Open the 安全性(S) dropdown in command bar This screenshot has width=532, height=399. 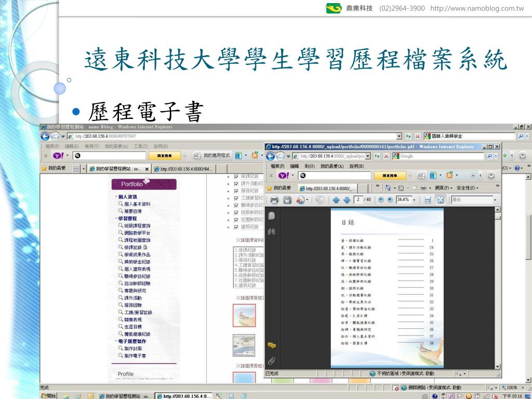(x=468, y=188)
